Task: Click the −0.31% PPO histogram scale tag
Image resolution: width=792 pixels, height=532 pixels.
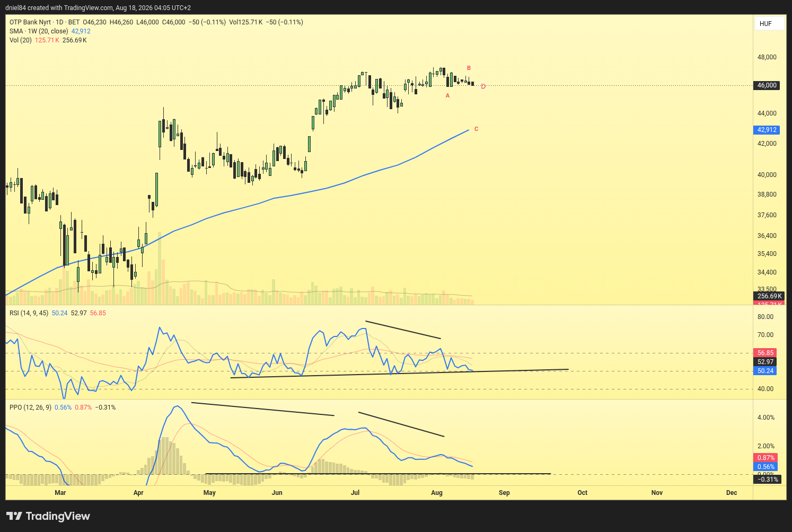Action: [x=768, y=480]
